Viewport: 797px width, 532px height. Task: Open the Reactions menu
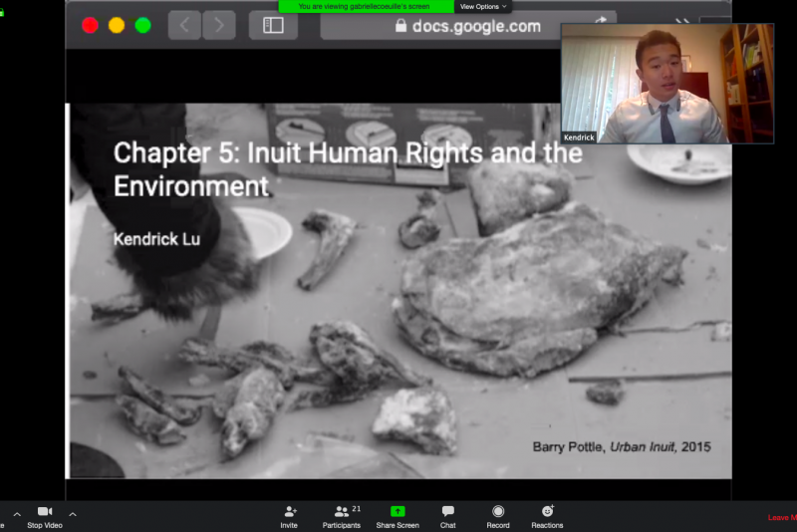[x=547, y=517]
